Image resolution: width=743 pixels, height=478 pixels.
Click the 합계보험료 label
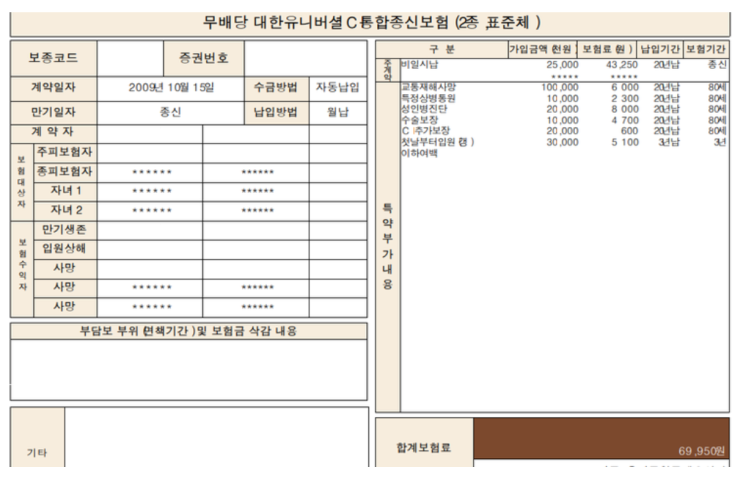click(x=424, y=448)
